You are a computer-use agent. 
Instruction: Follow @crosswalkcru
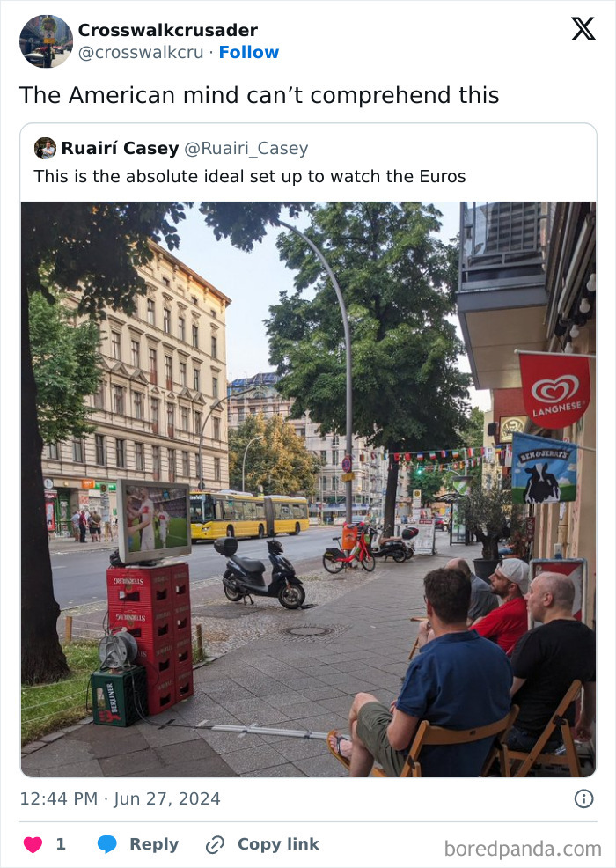pyautogui.click(x=248, y=52)
